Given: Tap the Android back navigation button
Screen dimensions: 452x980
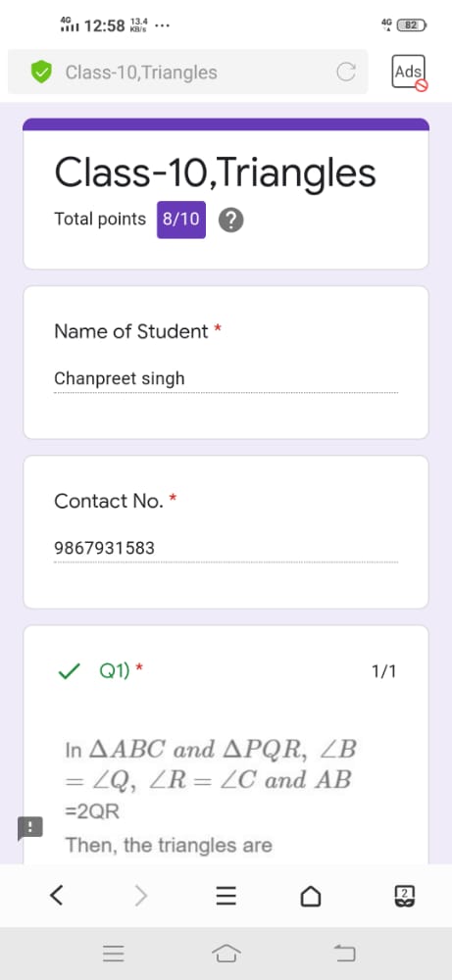Looking at the screenshot, I should [344, 954].
